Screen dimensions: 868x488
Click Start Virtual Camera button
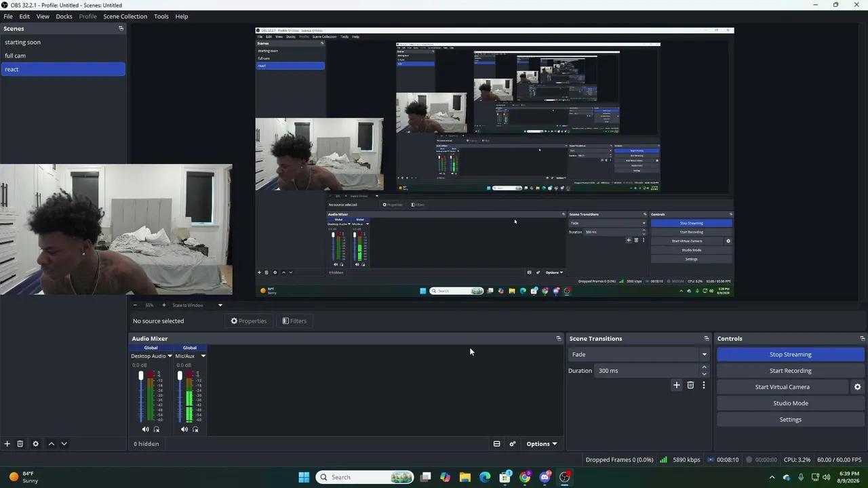783,387
